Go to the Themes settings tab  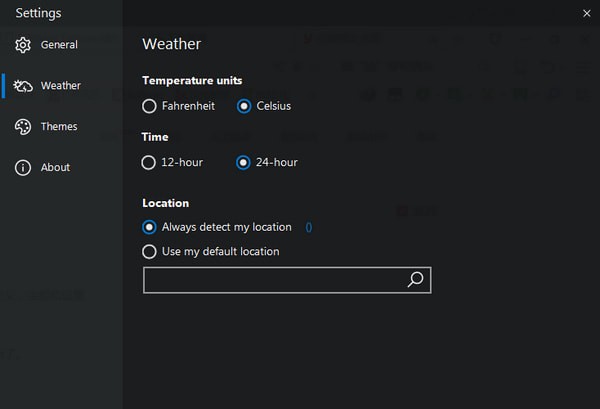(x=59, y=127)
